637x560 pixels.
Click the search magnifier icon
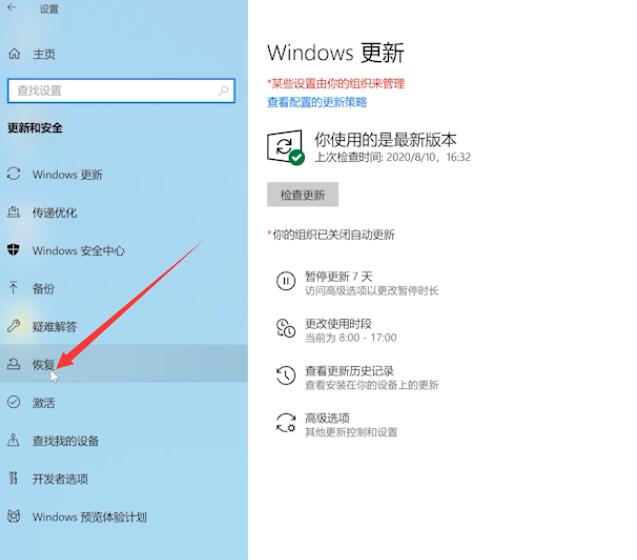pos(223,91)
